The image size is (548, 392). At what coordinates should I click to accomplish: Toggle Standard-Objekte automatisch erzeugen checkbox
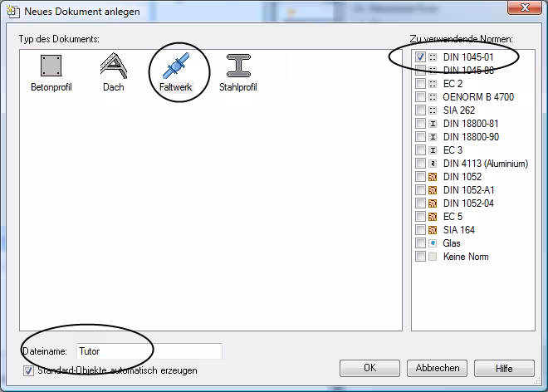tap(28, 370)
